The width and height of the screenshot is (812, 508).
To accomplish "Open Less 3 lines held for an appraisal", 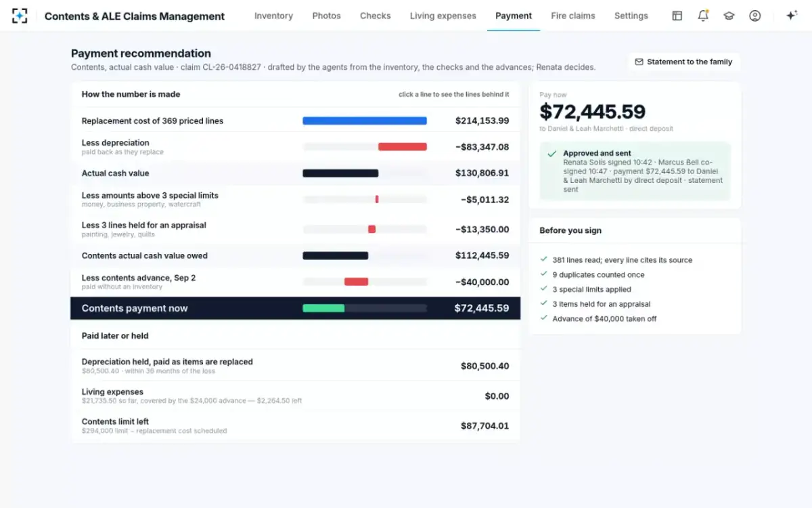I will tap(296, 230).
